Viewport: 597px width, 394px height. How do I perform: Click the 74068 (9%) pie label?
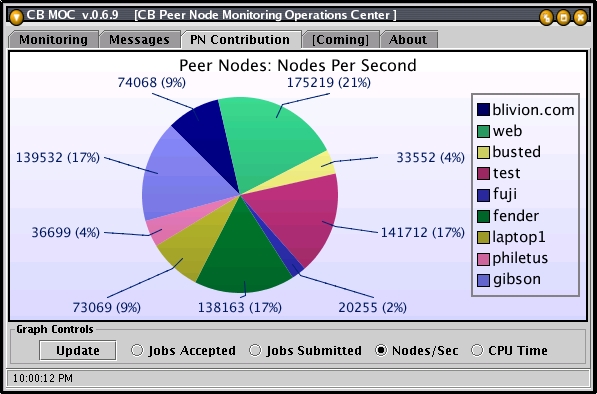(x=152, y=83)
